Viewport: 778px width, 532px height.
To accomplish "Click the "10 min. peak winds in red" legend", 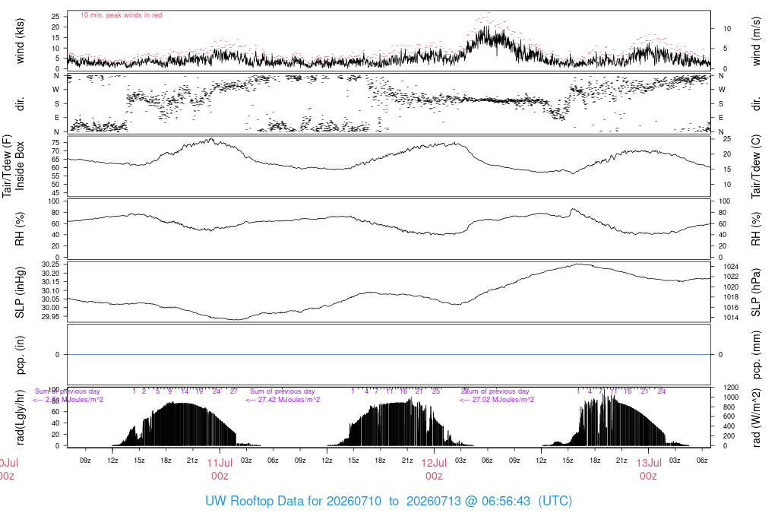I will point(121,15).
